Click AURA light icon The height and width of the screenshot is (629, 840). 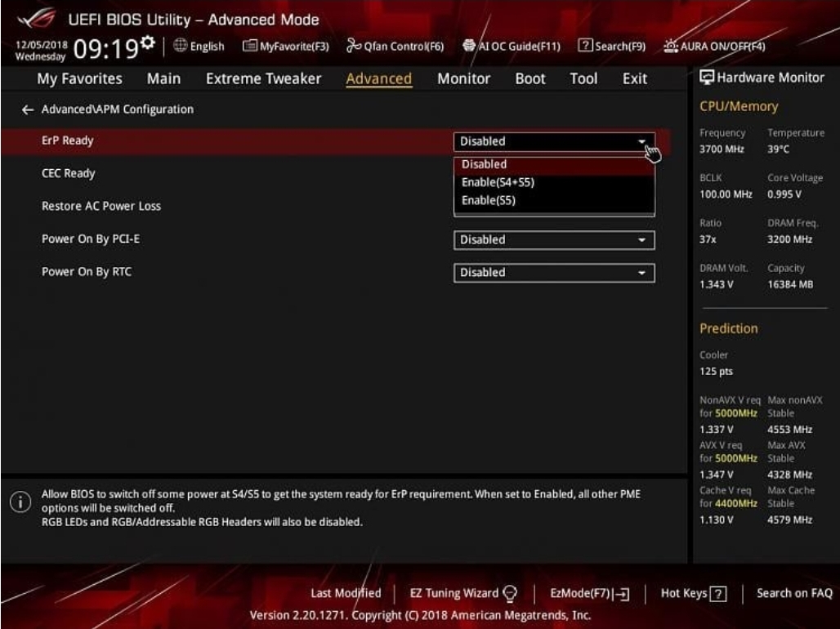(671, 46)
